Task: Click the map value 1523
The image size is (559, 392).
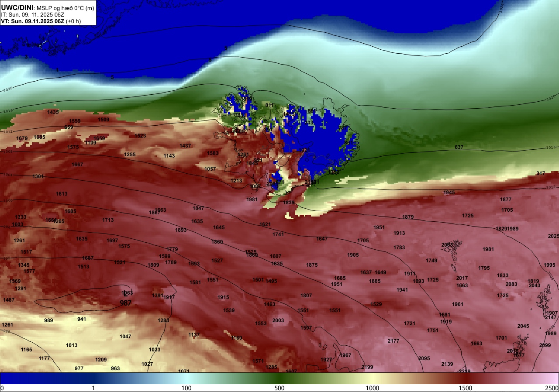Action: pyautogui.click(x=140, y=136)
